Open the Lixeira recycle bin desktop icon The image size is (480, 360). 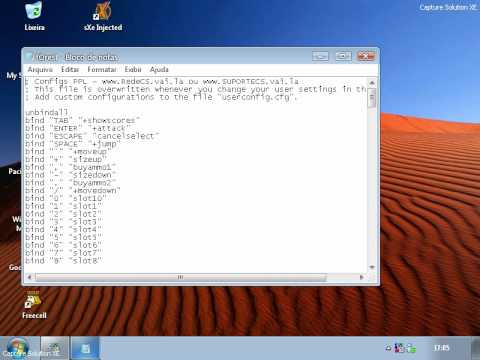[x=34, y=17]
